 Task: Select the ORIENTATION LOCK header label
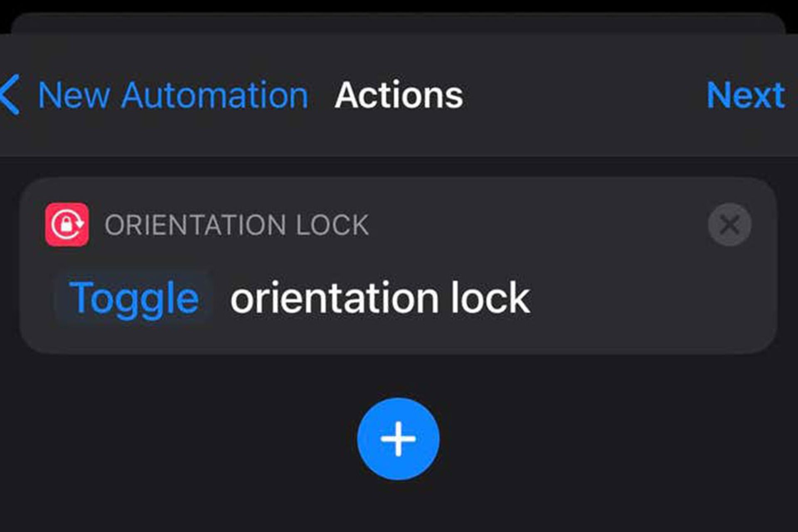tap(236, 225)
